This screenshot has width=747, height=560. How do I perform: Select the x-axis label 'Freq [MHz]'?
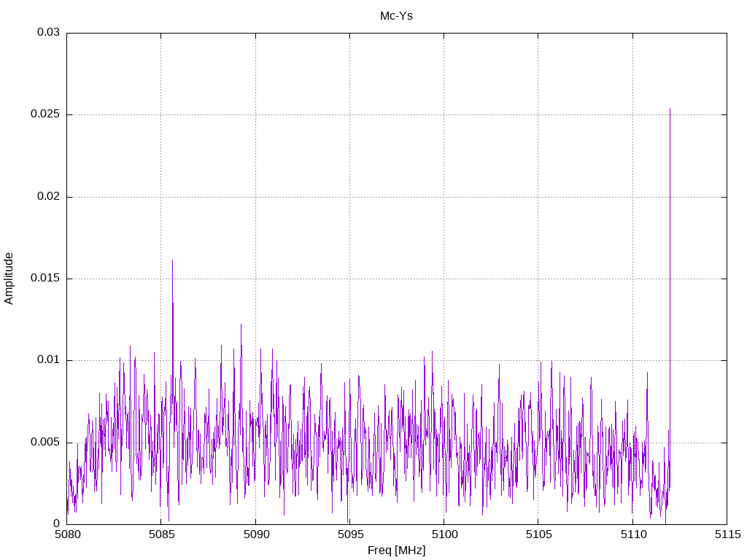[x=396, y=551]
